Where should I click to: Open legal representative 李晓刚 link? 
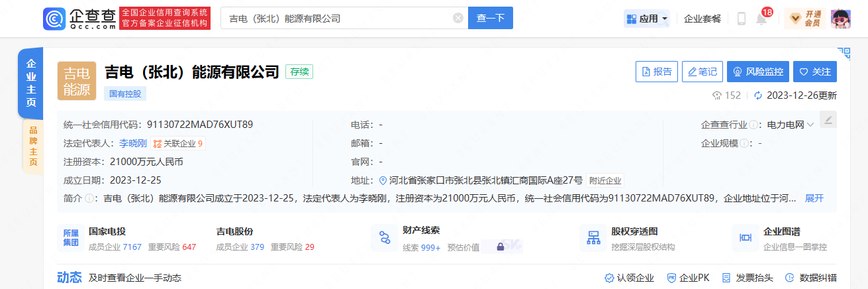[132, 143]
